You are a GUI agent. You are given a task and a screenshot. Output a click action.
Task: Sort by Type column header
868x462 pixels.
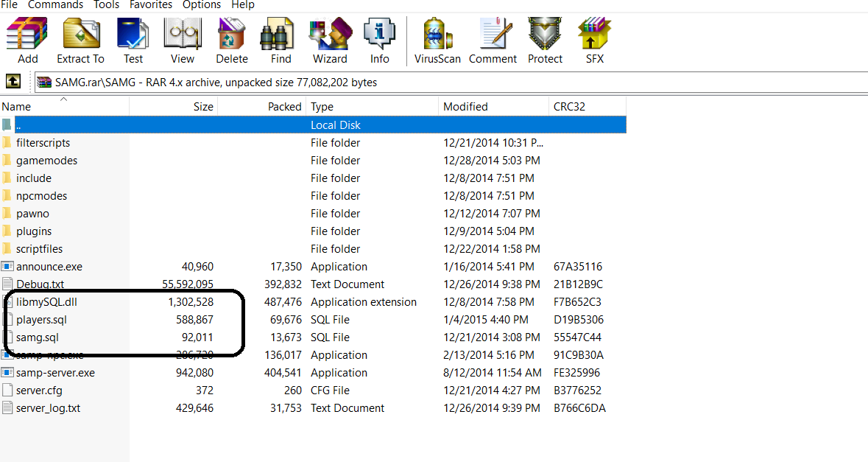pyautogui.click(x=372, y=106)
